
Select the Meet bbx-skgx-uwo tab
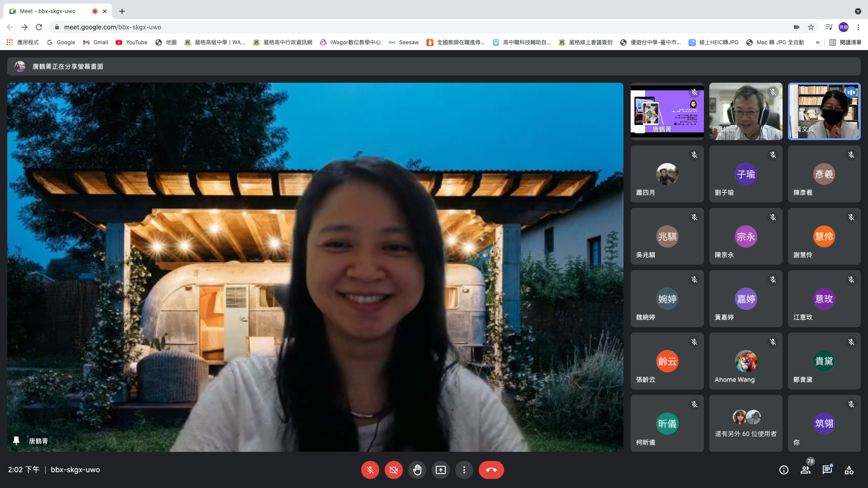coord(47,11)
